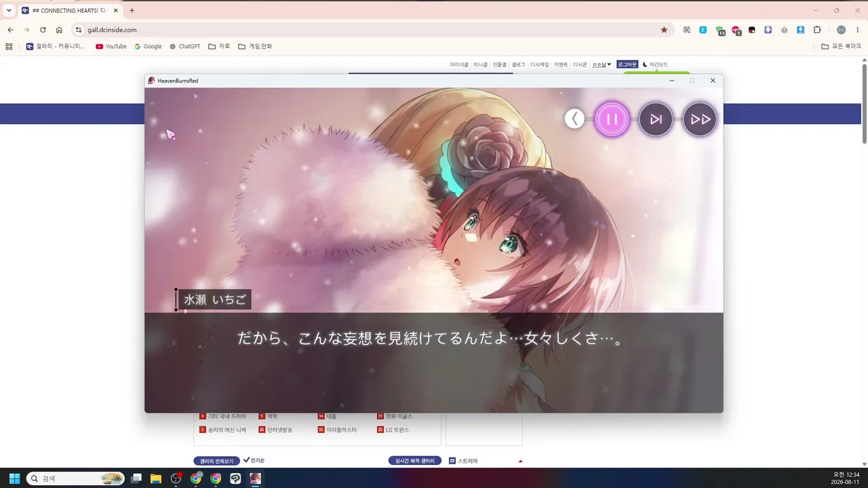Toggle 야간모드 night mode

click(655, 64)
